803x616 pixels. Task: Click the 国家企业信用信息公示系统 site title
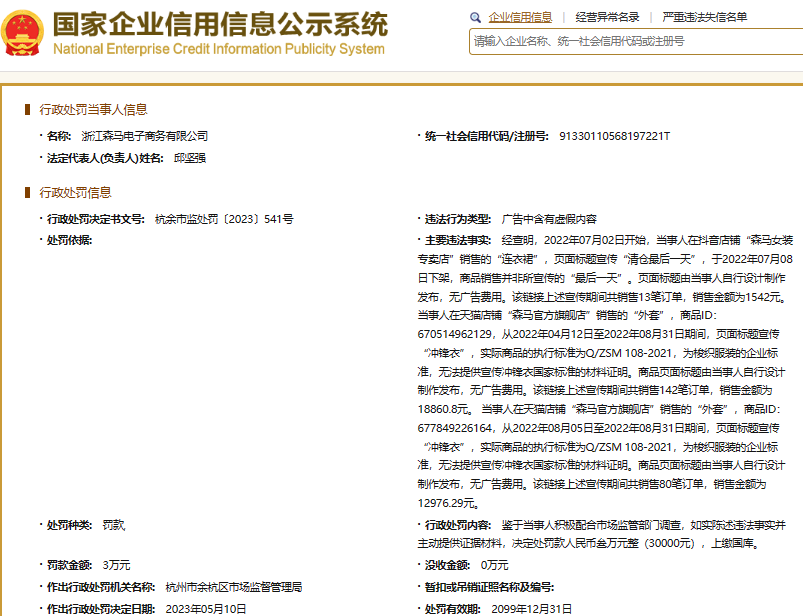tap(219, 23)
